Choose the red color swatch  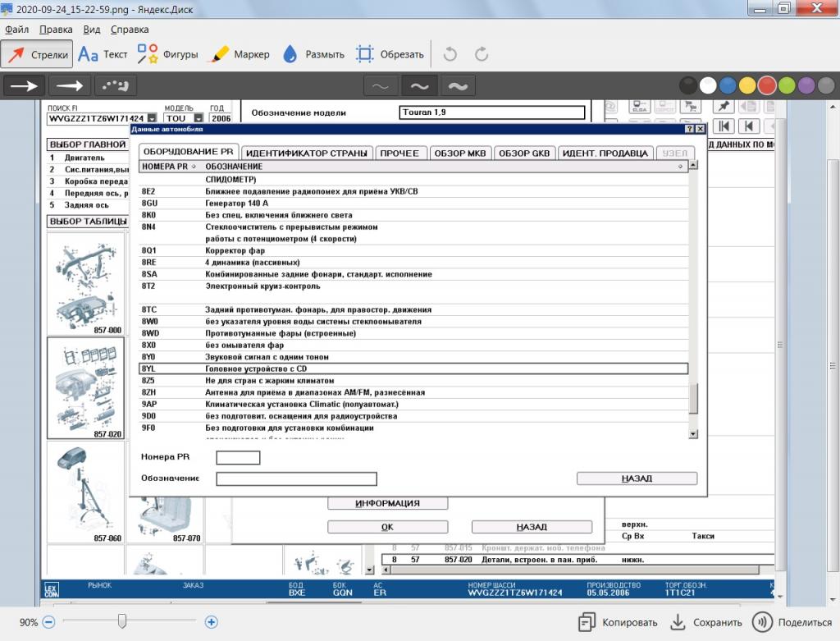pyautogui.click(x=767, y=85)
